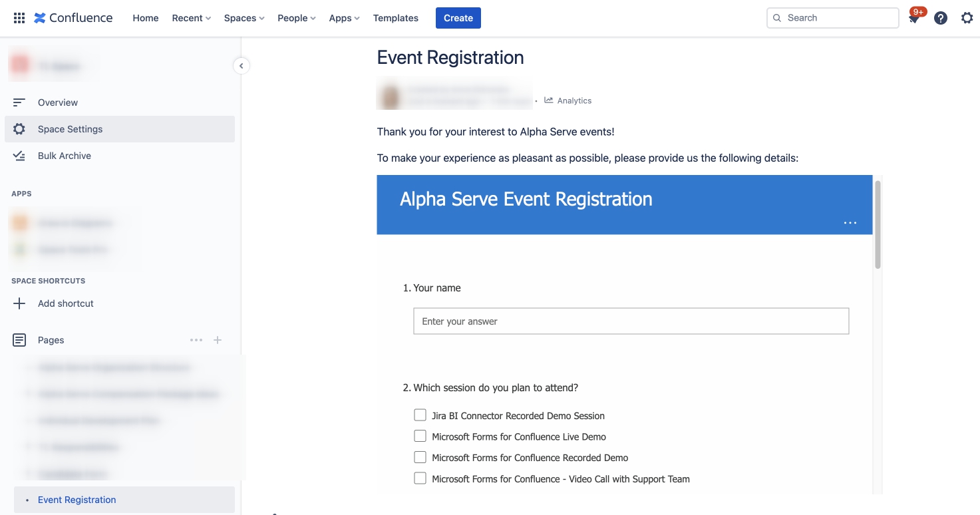Click the Alpha Serve Event Registration heading
980x515 pixels.
(x=526, y=199)
